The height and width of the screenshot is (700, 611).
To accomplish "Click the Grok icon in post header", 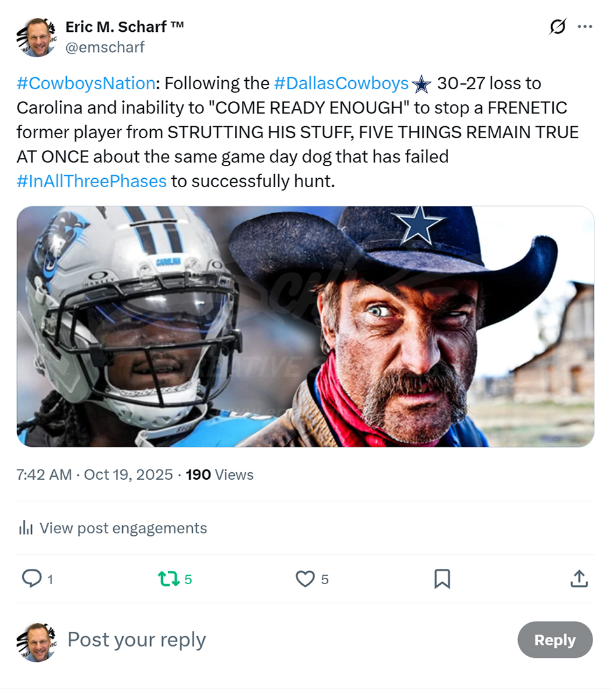I will click(x=558, y=27).
